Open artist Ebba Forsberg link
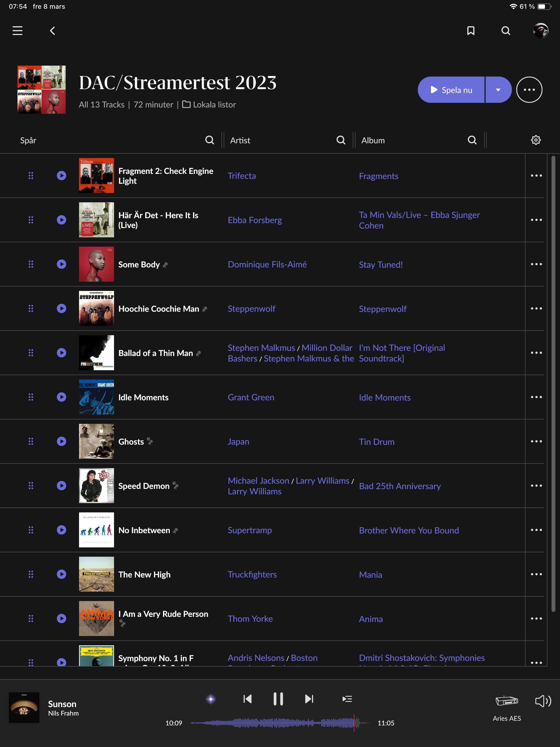The width and height of the screenshot is (560, 747). click(x=255, y=220)
